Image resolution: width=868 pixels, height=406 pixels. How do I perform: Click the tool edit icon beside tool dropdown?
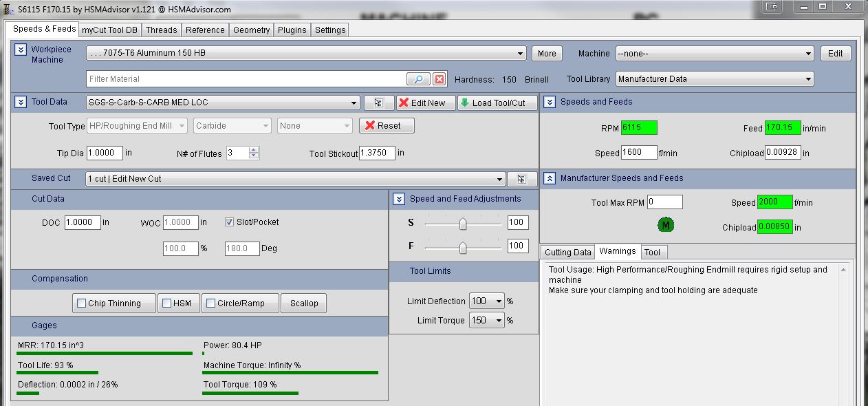378,103
